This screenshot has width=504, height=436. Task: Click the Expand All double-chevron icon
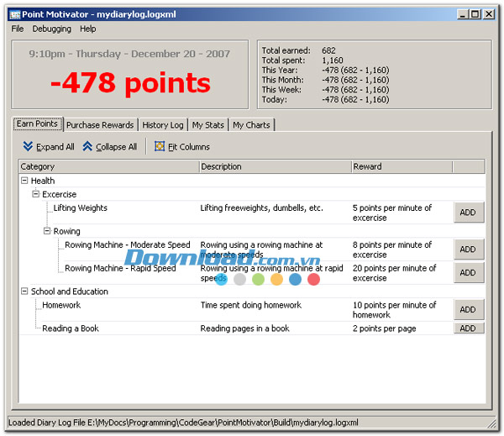coord(28,147)
